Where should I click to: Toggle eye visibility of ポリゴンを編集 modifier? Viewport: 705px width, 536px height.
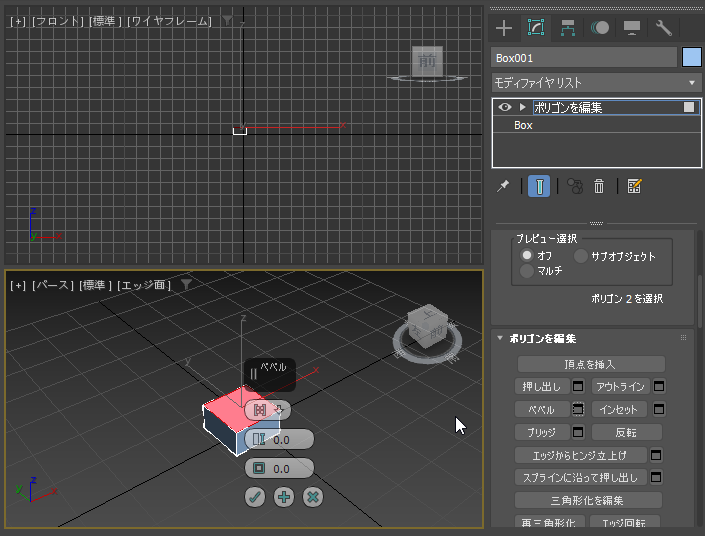point(505,107)
